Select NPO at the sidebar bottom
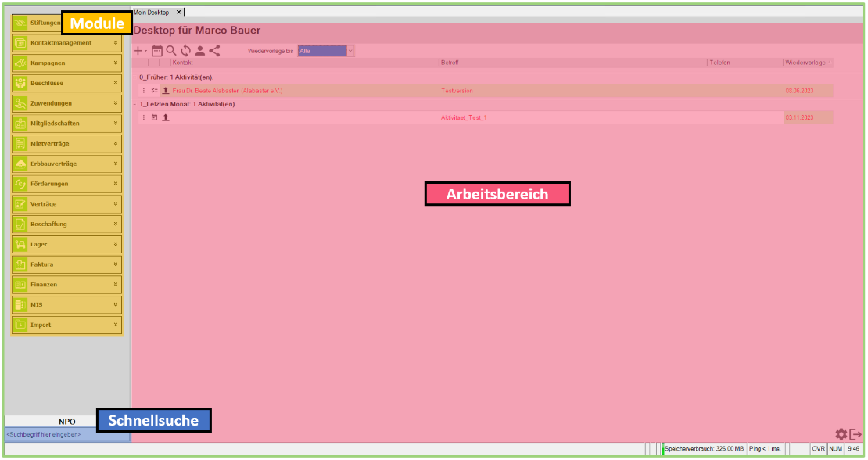868x460 pixels. pos(66,421)
